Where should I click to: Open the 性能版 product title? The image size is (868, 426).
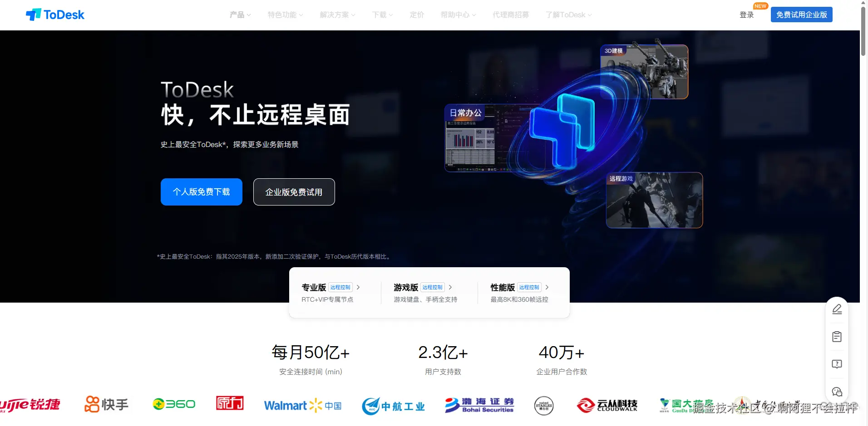(x=503, y=287)
